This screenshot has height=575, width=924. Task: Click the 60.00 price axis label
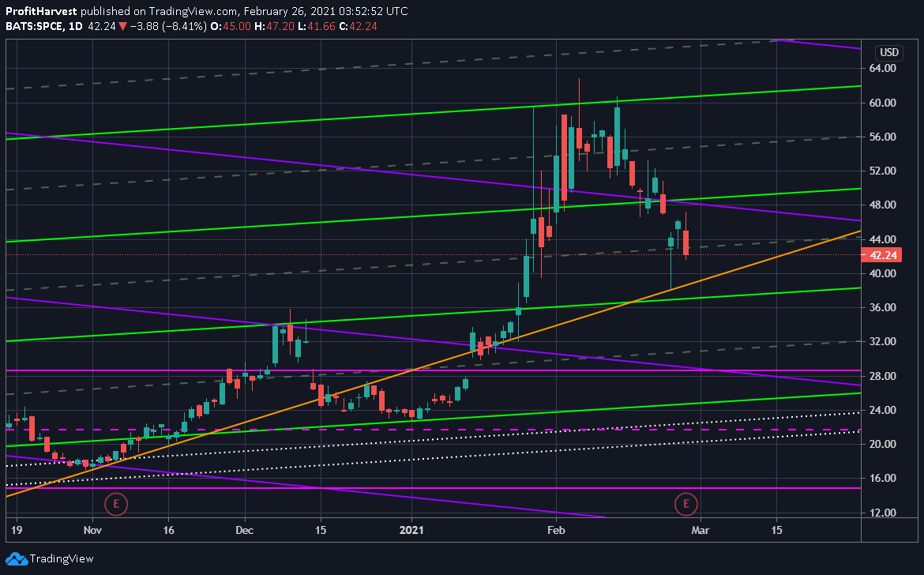(883, 103)
